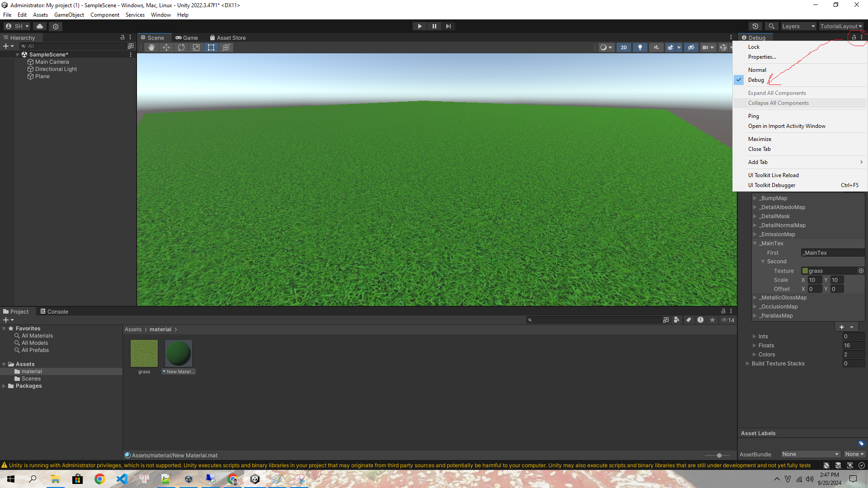Switch to the Game tab
Image resolution: width=868 pixels, height=488 pixels.
click(x=187, y=38)
